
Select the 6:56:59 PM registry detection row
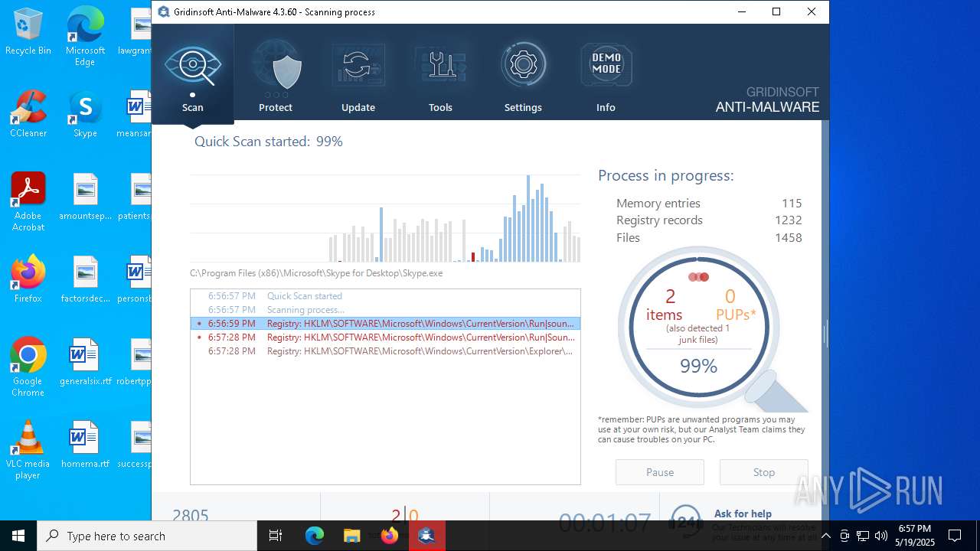coord(386,324)
